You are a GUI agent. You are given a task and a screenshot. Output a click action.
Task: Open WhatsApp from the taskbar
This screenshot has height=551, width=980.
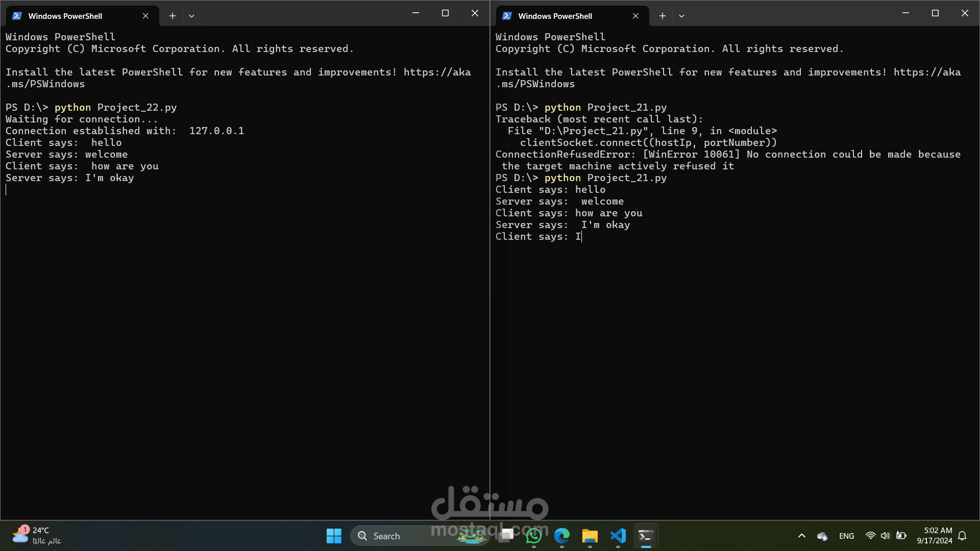tap(534, 536)
